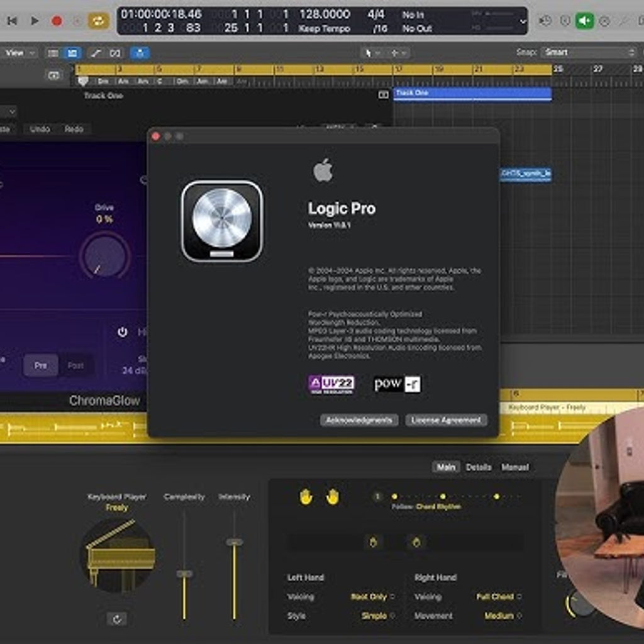Screen dimensions: 644x644
Task: Click the highlighted blue catch playhead icon
Action: [140, 53]
